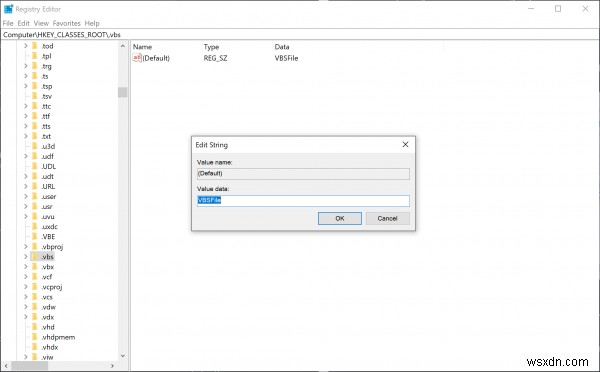The width and height of the screenshot is (600, 372).
Task: Select the .UDL folder icon
Action: [35, 166]
